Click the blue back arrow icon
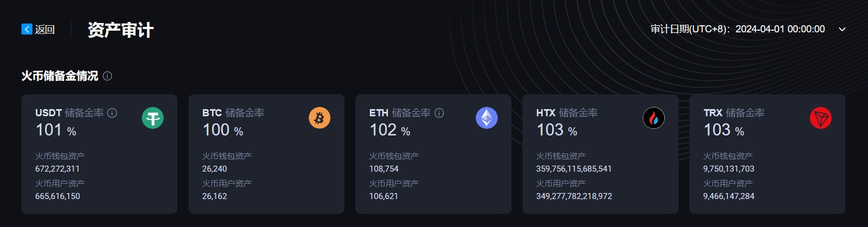 coord(27,29)
